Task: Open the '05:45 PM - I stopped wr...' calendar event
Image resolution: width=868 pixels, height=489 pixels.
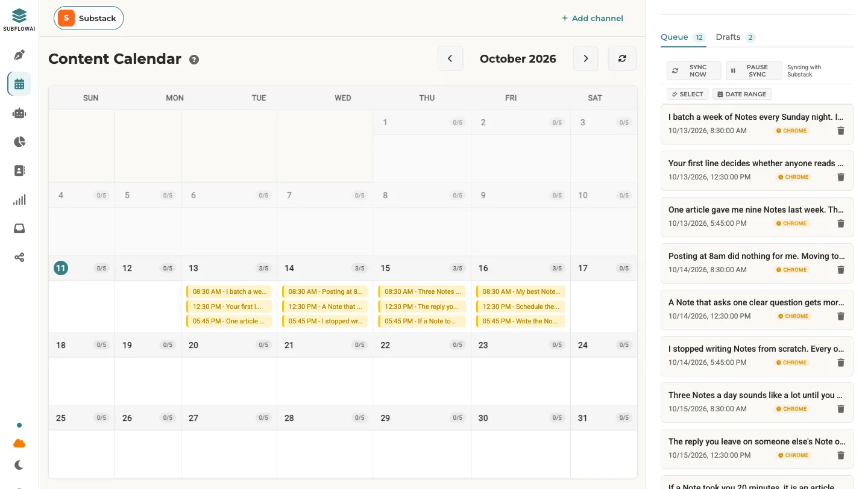Action: click(x=325, y=321)
